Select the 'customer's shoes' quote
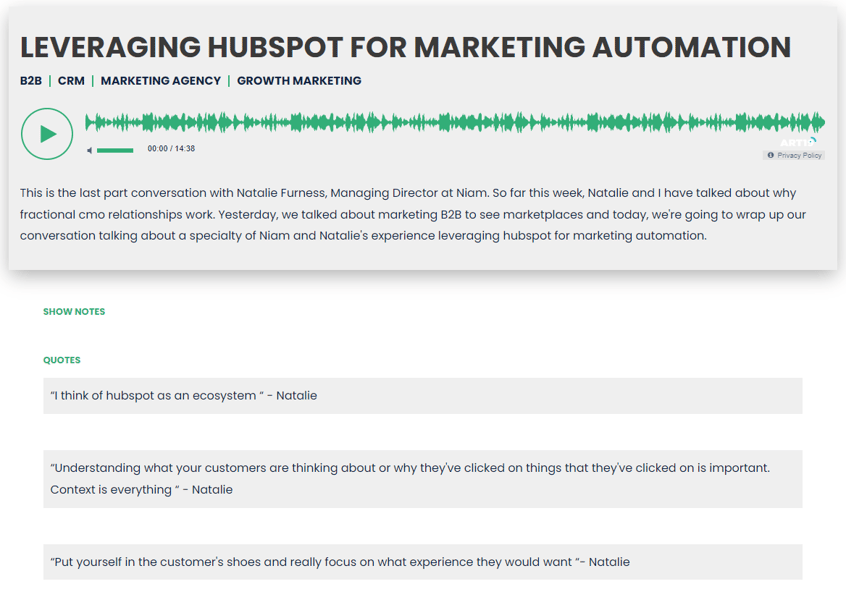 point(422,562)
